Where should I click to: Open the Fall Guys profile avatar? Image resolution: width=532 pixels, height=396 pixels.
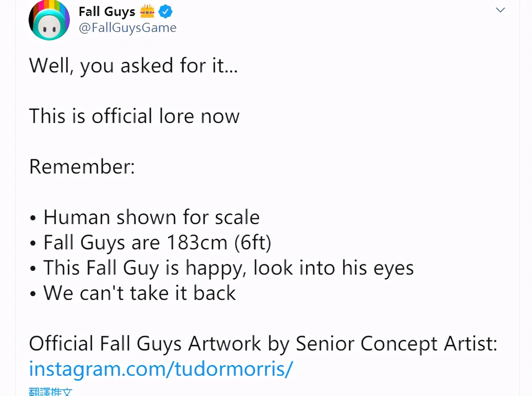49,20
